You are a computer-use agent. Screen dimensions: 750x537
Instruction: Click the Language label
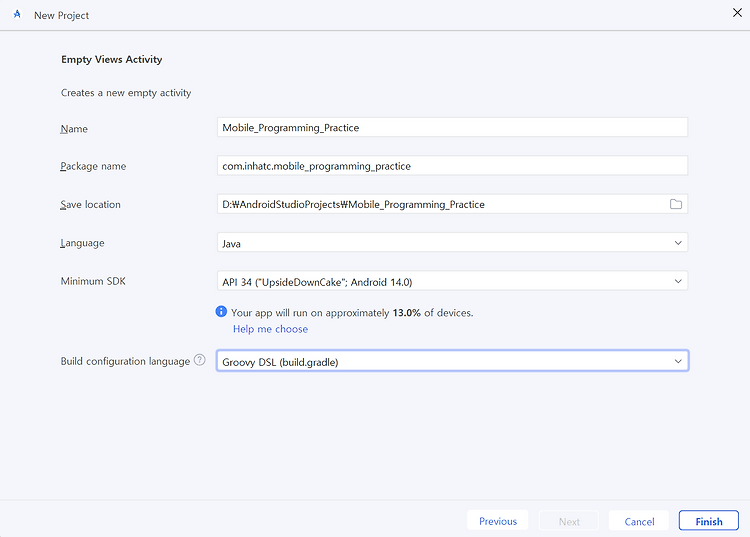click(82, 243)
